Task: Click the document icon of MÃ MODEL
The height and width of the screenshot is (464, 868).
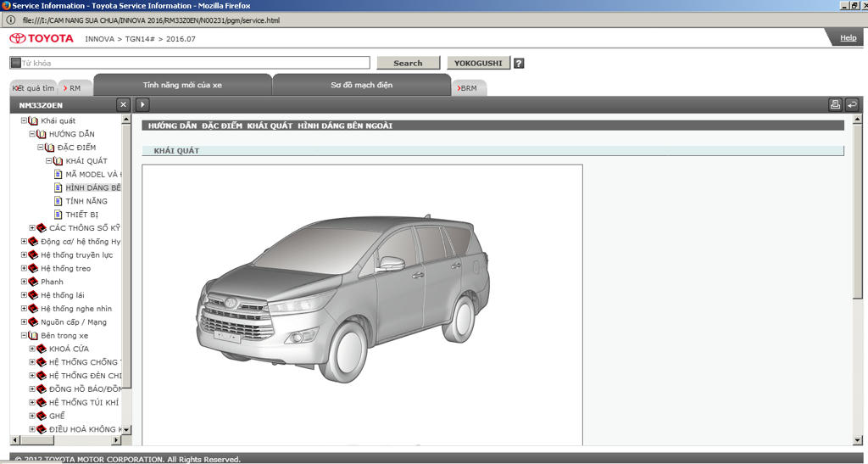Action: [58, 175]
